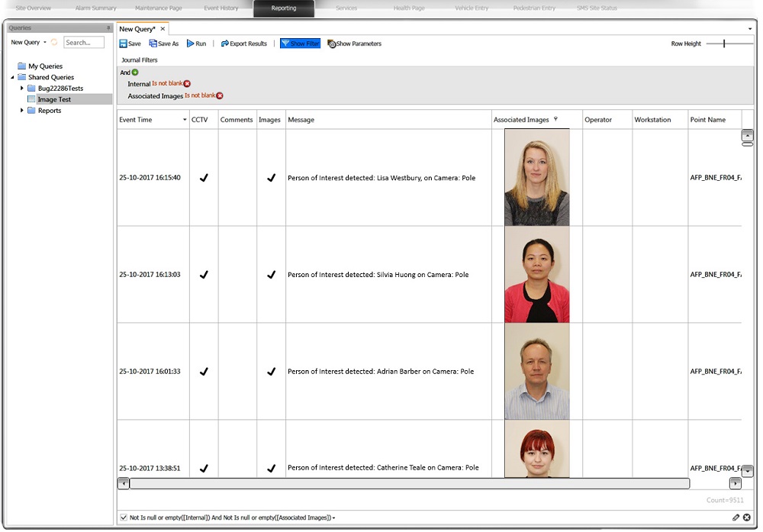Open the Pedestrian Entry tab
This screenshot has height=532, width=763.
click(534, 8)
